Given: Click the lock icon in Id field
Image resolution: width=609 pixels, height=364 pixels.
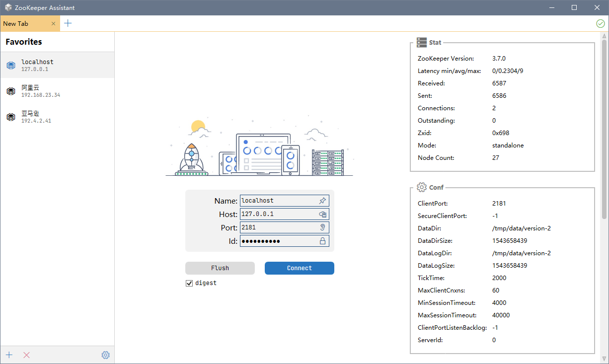Looking at the screenshot, I should (x=322, y=241).
